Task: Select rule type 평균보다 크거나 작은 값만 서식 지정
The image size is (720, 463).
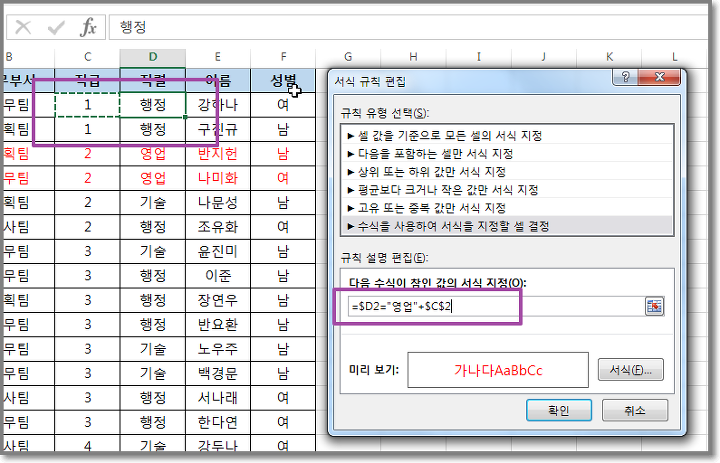Action: click(507, 190)
